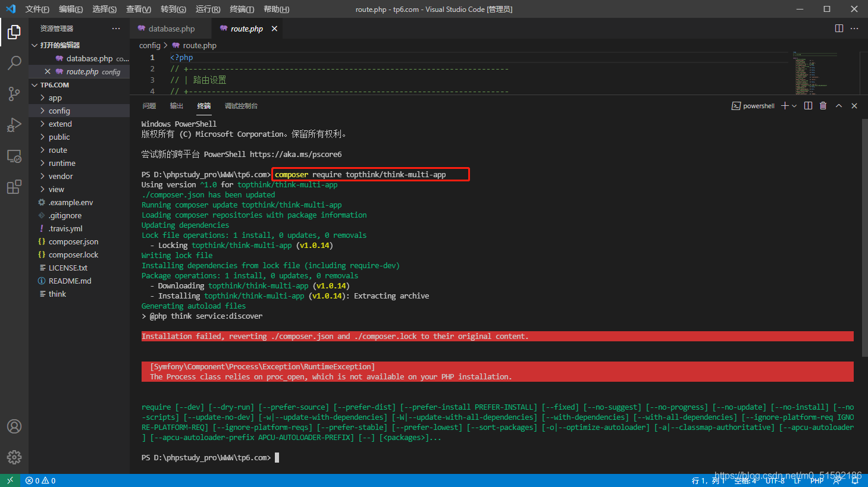Click the errors and warnings status indicator
The width and height of the screenshot is (868, 487).
pyautogui.click(x=40, y=480)
